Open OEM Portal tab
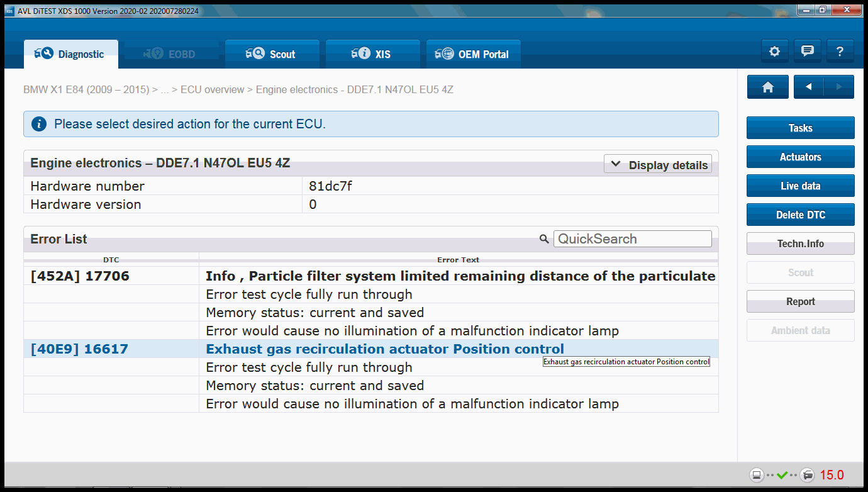This screenshot has height=492, width=868. (x=474, y=54)
